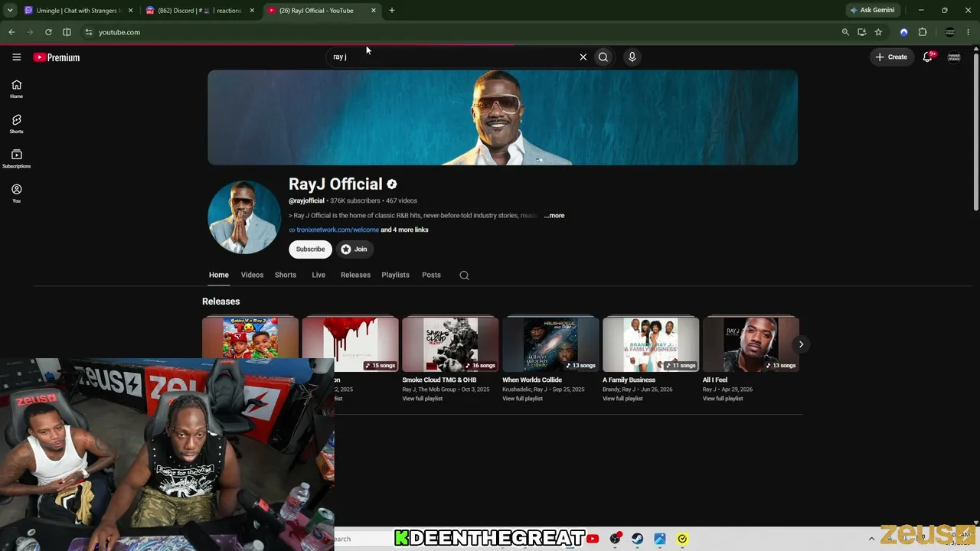Open Shorts in the left sidebar
980x551 pixels.
[x=16, y=124]
